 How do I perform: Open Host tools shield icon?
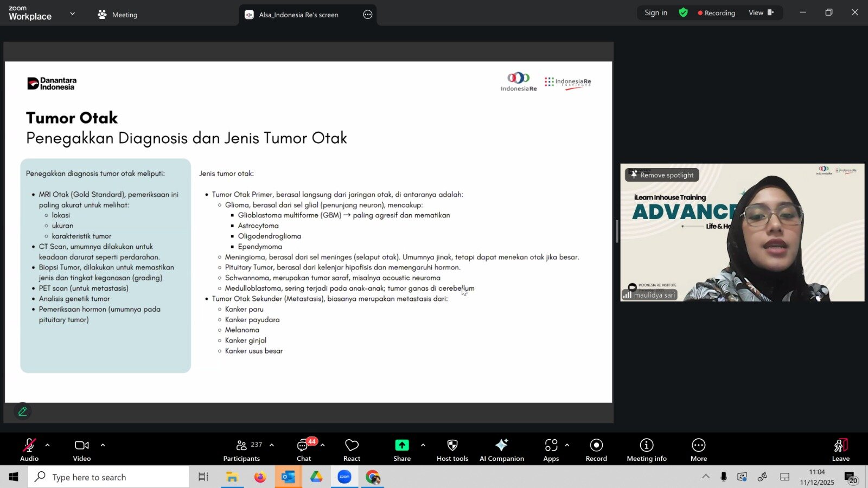(x=452, y=450)
